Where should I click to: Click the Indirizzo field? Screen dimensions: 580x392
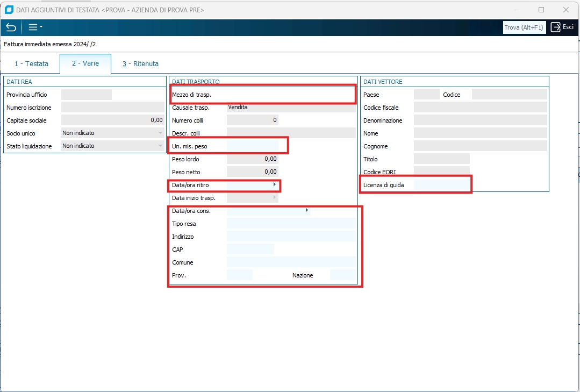click(x=291, y=236)
